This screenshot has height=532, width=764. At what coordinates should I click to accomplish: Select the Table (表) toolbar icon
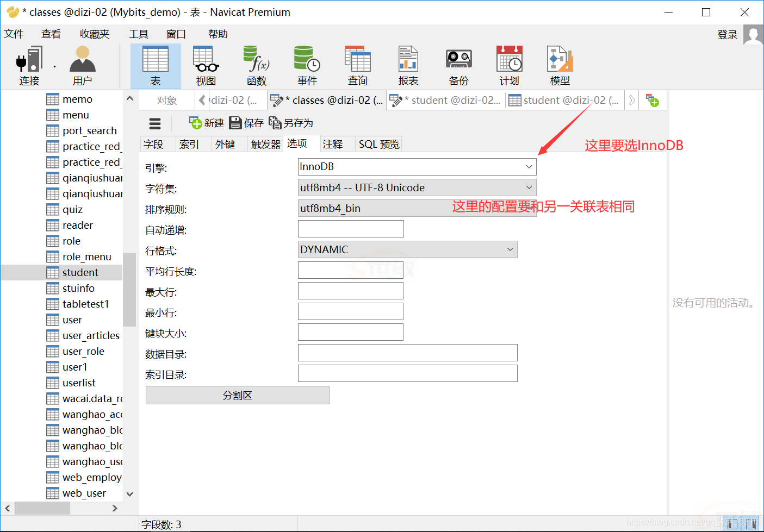[156, 66]
